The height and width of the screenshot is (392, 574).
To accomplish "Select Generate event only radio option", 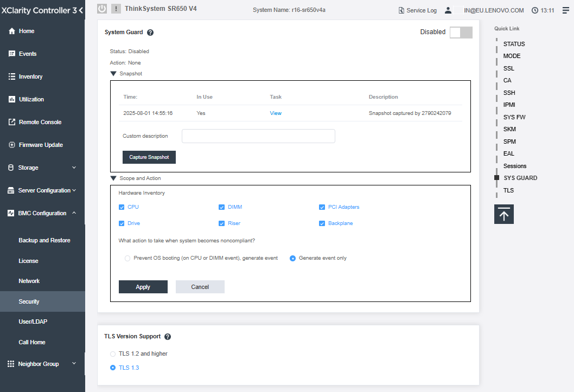I will click(x=293, y=259).
